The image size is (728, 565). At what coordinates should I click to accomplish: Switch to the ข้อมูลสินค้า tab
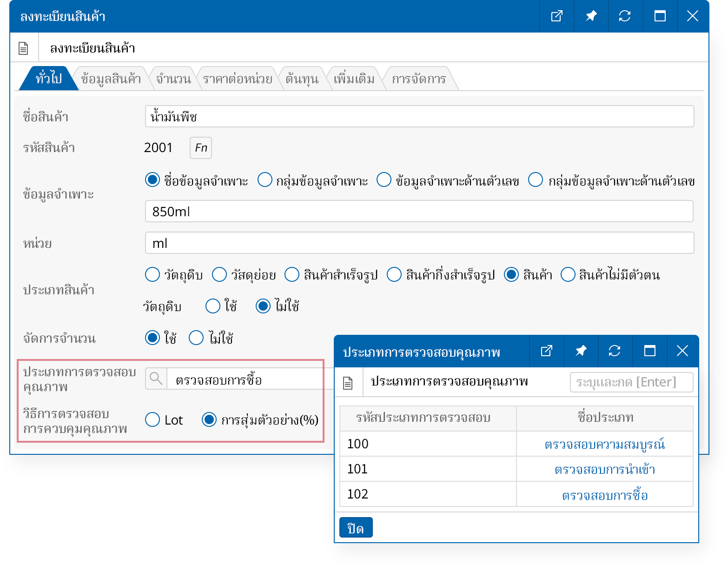coord(111,79)
